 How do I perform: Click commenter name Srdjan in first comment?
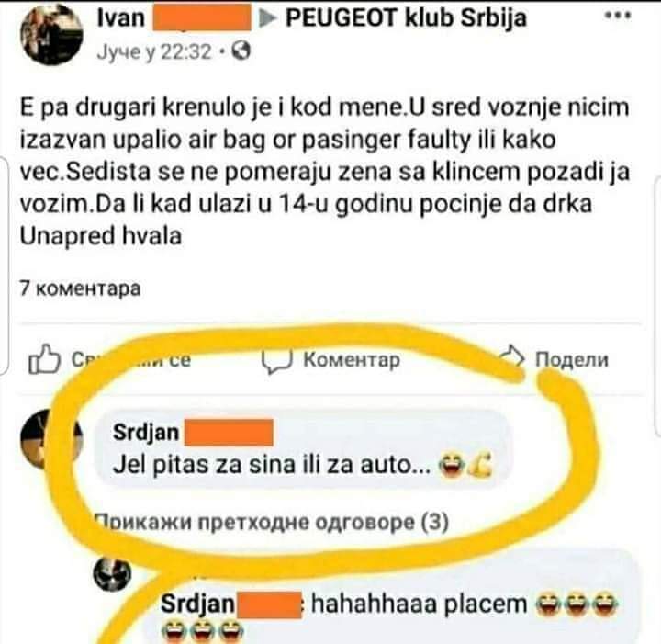pos(146,433)
